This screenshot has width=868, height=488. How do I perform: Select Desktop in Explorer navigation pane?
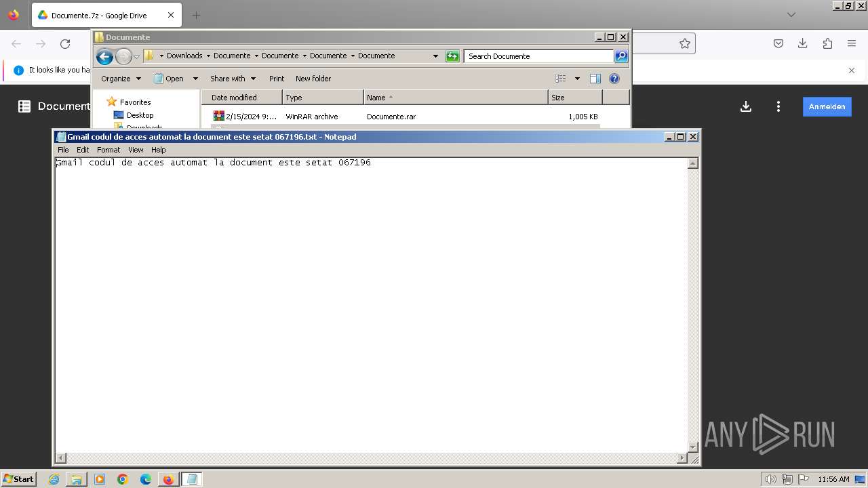pyautogui.click(x=140, y=115)
